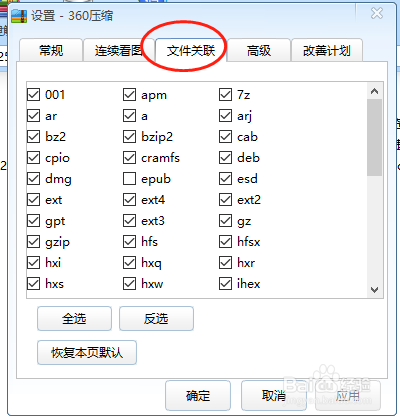The height and width of the screenshot is (418, 400).
Task: Cancel the dialog with 取消
Action: pyautogui.click(x=274, y=395)
